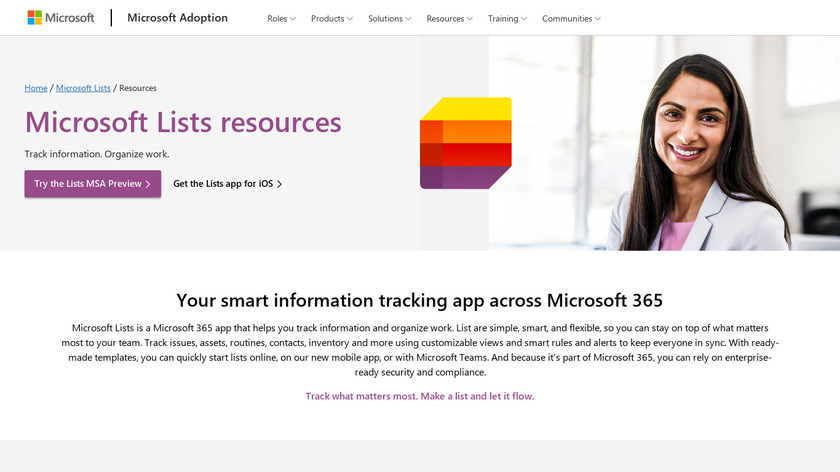The height and width of the screenshot is (472, 840).
Task: Open the Microsoft Adoption home link
Action: click(177, 18)
